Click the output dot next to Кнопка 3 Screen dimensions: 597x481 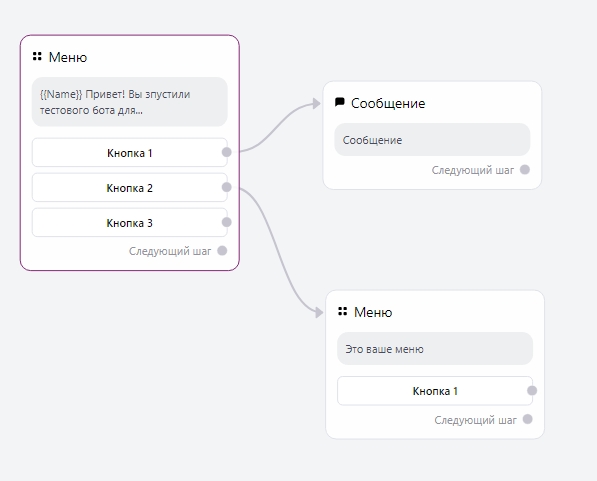pyautogui.click(x=227, y=222)
